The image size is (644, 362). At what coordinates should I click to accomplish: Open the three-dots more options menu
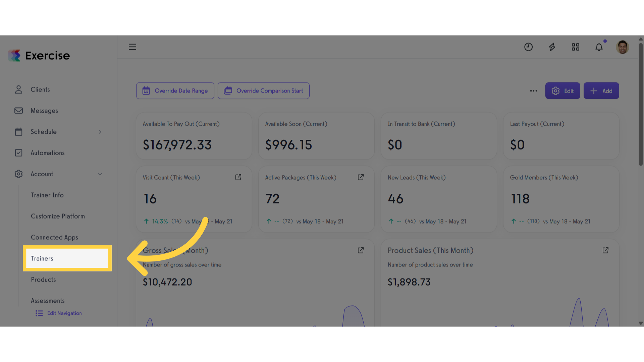(534, 91)
